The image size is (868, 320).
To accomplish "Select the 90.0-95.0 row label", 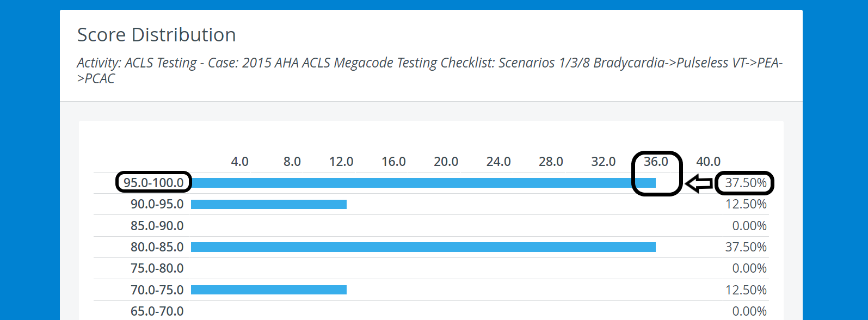I will [x=157, y=204].
